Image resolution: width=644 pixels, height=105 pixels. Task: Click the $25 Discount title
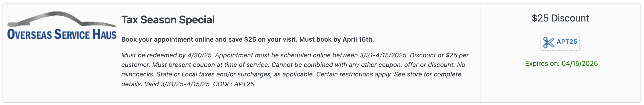pyautogui.click(x=560, y=18)
